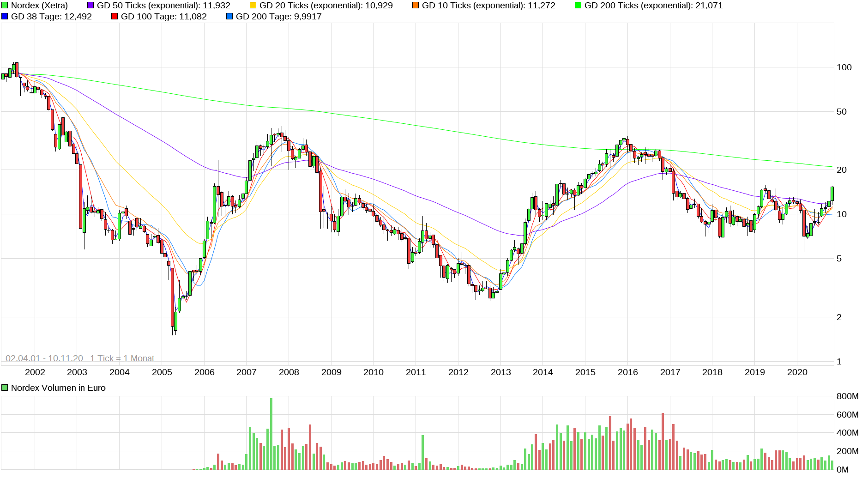Click the 2003 year label on time axis
868x479 pixels.
[x=77, y=372]
